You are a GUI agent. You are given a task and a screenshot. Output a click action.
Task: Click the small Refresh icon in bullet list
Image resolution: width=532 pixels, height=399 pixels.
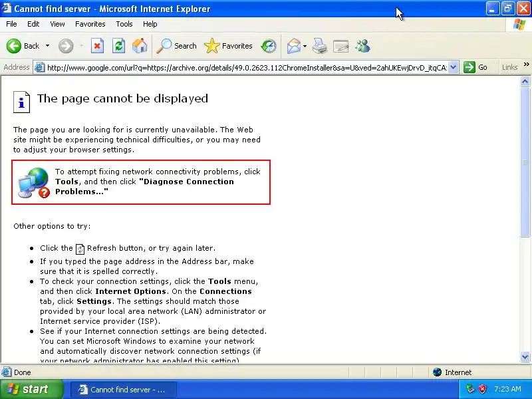coord(80,249)
